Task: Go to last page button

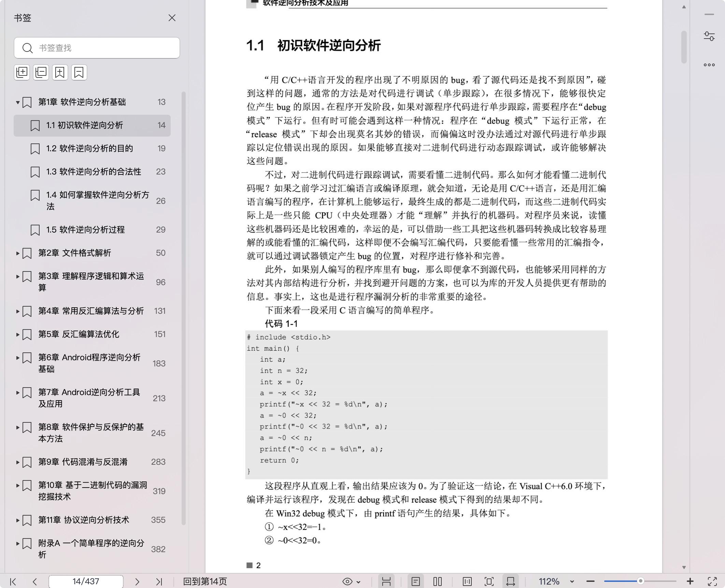Action: click(x=159, y=582)
